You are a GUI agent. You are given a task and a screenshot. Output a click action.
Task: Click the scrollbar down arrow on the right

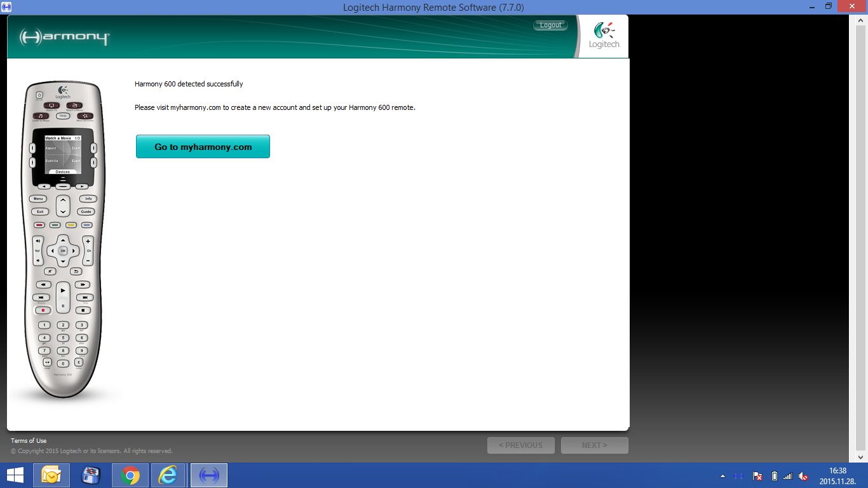click(x=862, y=457)
